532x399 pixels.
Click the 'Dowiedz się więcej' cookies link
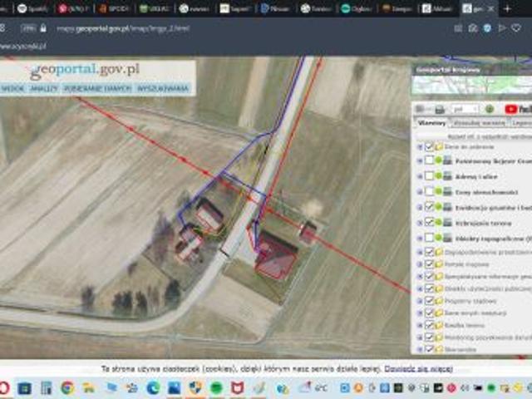point(418,367)
